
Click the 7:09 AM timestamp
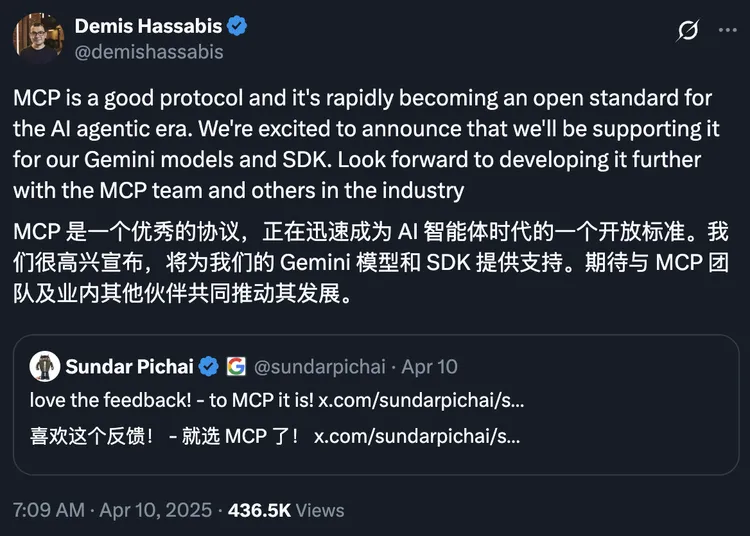(47, 510)
